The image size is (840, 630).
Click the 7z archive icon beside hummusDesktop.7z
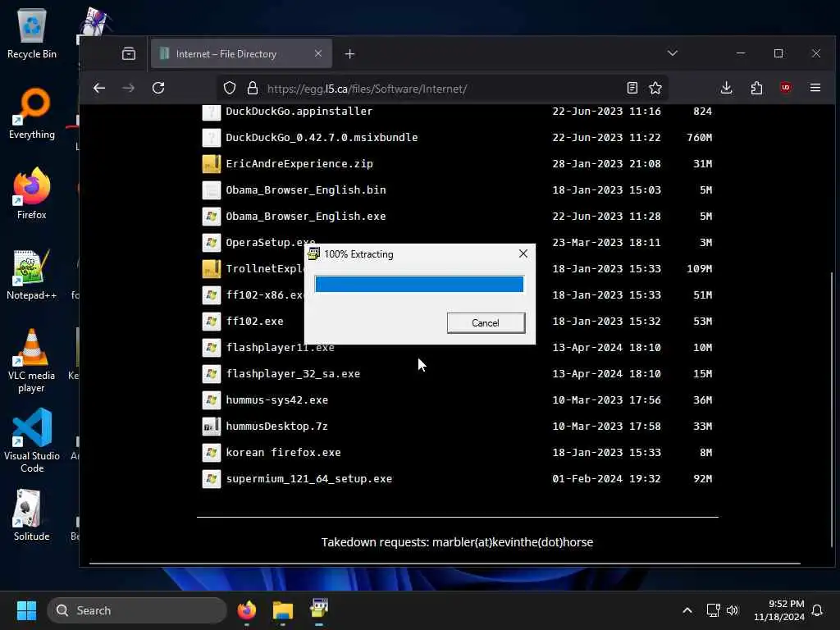click(x=211, y=427)
